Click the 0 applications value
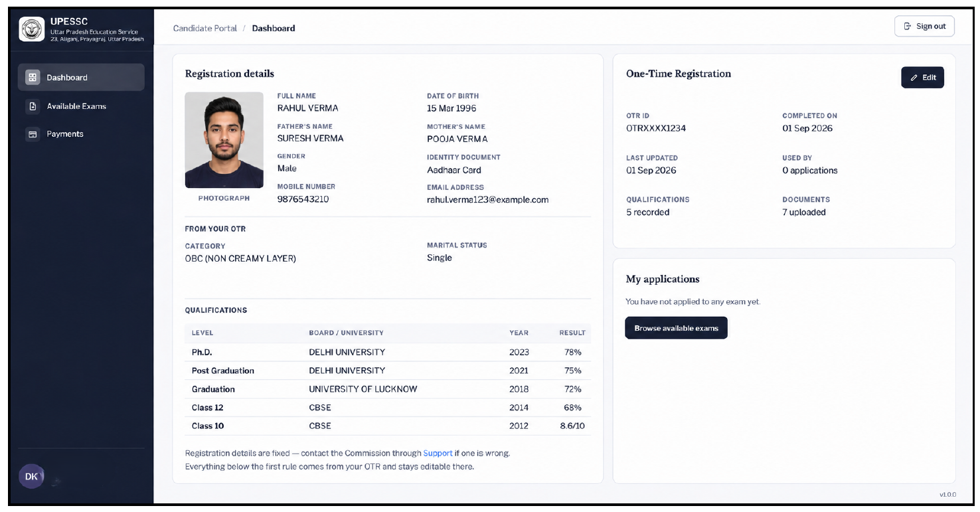The width and height of the screenshot is (980, 512). [x=810, y=171]
